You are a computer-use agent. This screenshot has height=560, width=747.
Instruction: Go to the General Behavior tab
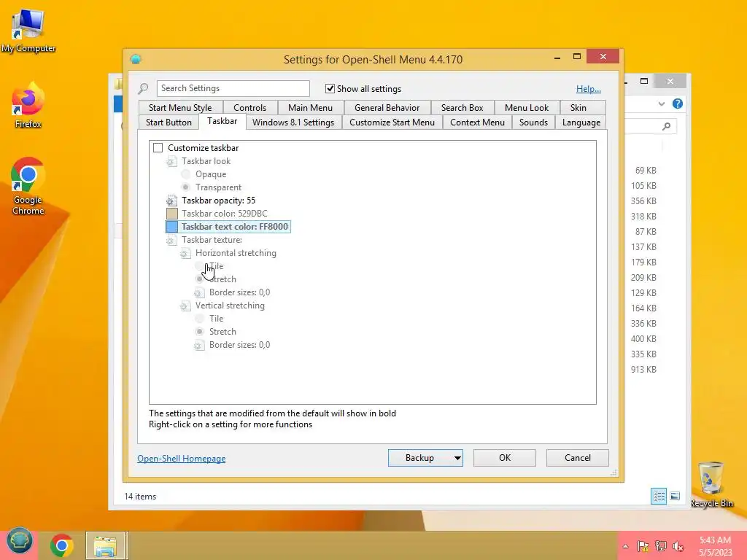click(x=387, y=108)
